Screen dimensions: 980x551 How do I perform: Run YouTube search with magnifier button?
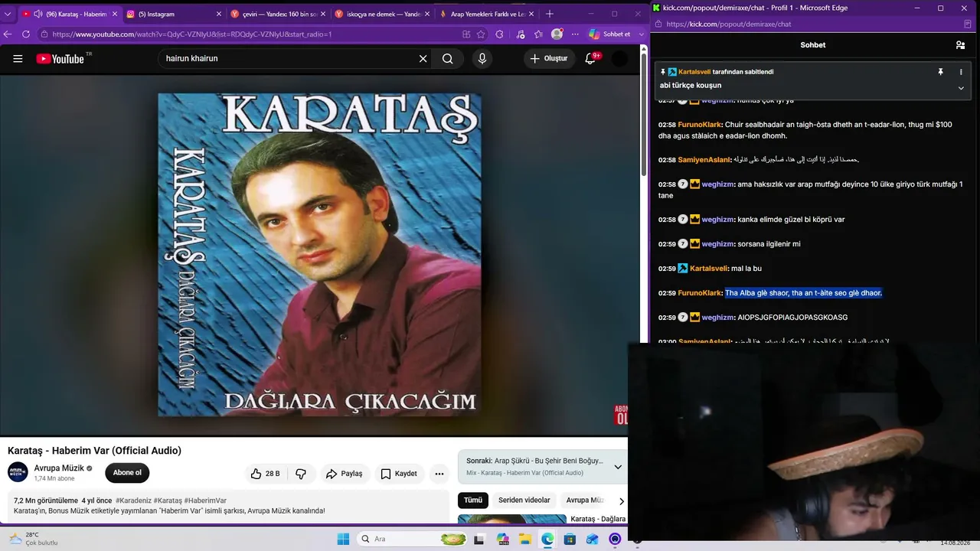coord(448,59)
